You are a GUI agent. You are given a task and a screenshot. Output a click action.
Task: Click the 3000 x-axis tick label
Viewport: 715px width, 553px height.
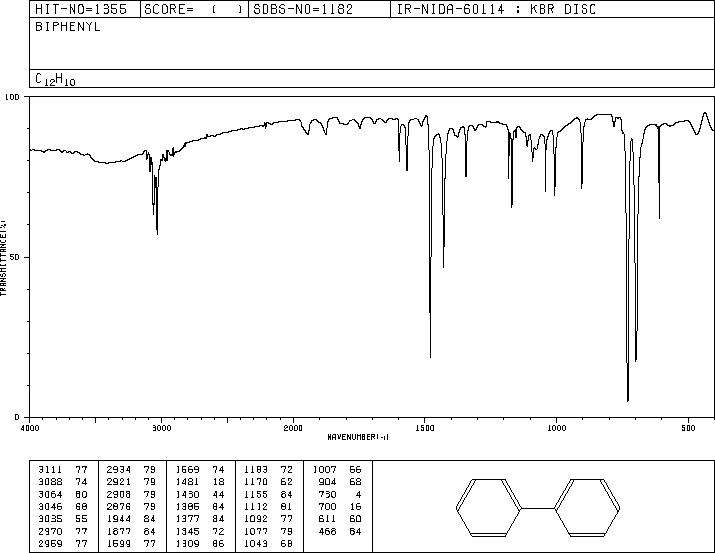(x=161, y=428)
